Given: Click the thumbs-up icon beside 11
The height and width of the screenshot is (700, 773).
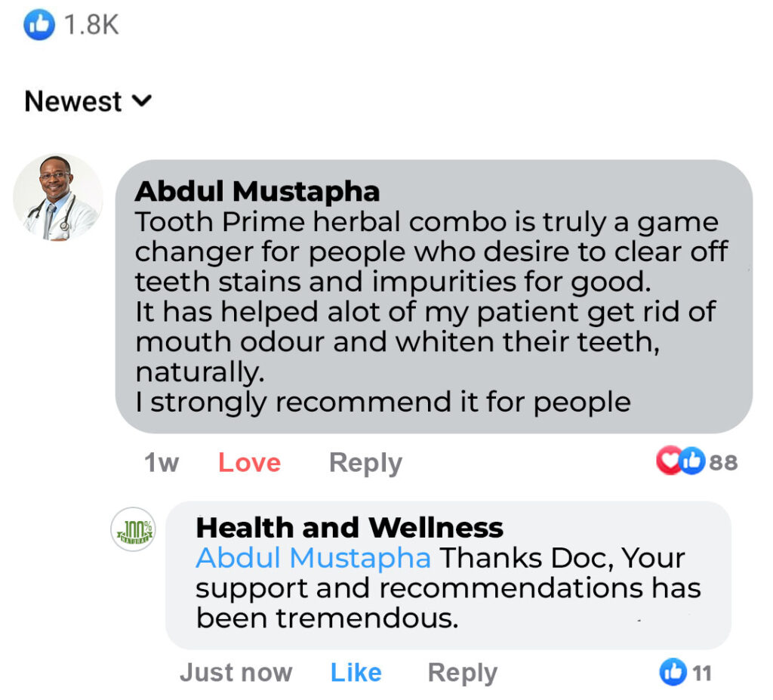Looking at the screenshot, I should pos(673,671).
